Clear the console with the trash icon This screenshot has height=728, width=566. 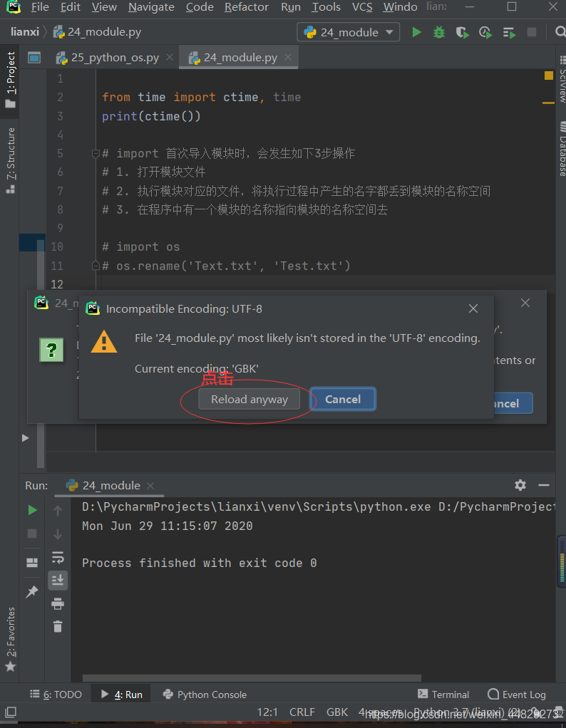(x=58, y=627)
